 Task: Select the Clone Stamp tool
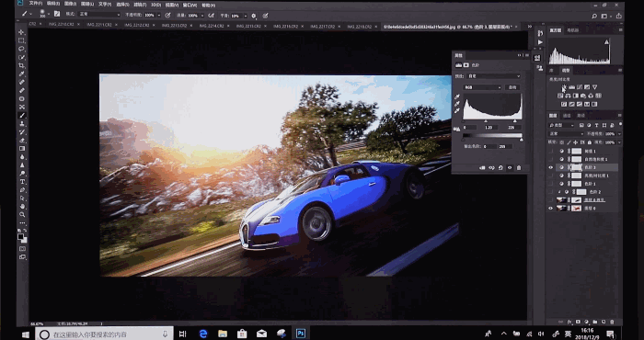click(x=21, y=123)
